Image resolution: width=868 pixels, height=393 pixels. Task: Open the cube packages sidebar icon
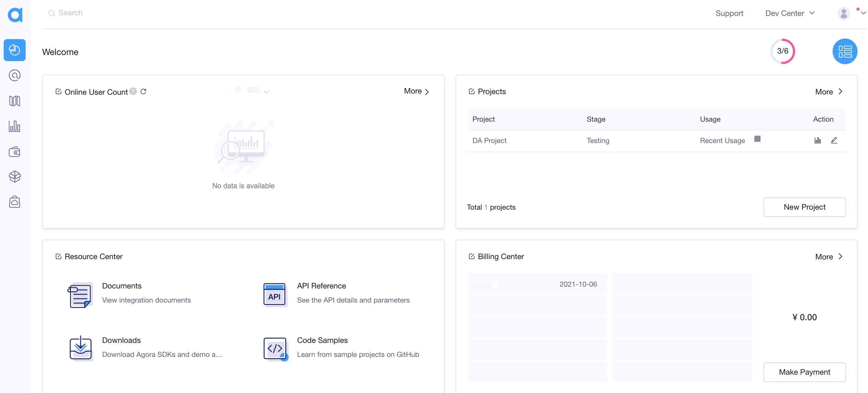click(14, 177)
